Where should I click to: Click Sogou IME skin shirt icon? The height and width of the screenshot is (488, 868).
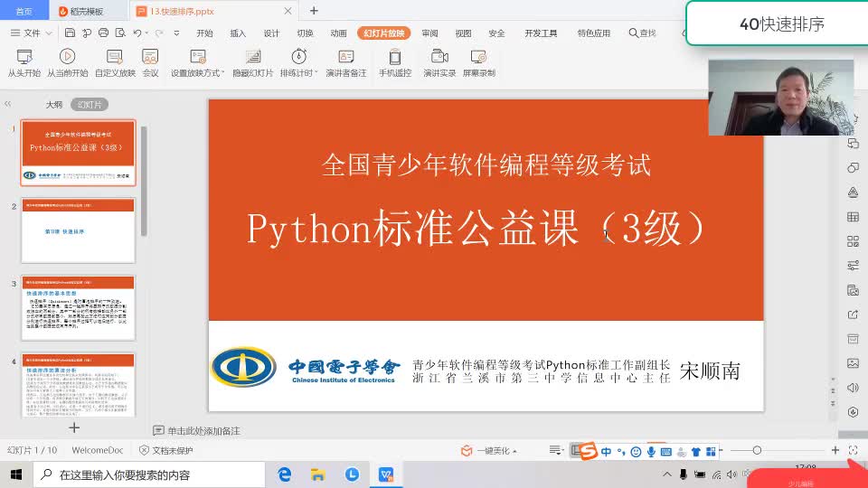click(696, 452)
